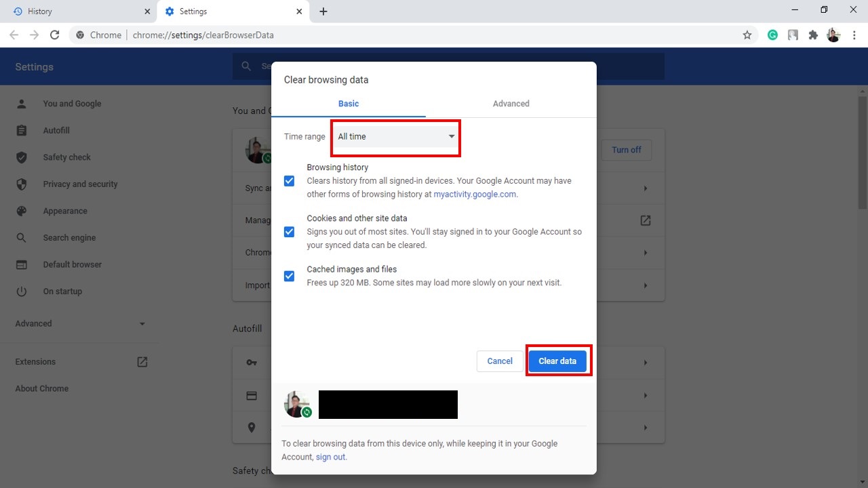The image size is (868, 488).
Task: Select the Basic tab in the dialog
Action: pos(349,104)
